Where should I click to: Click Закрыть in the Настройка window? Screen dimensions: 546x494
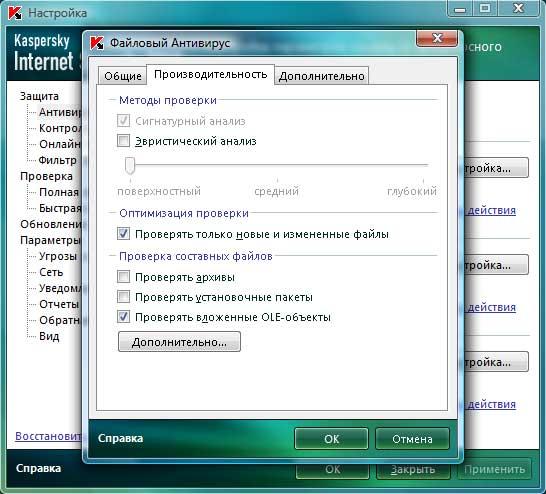(x=413, y=470)
